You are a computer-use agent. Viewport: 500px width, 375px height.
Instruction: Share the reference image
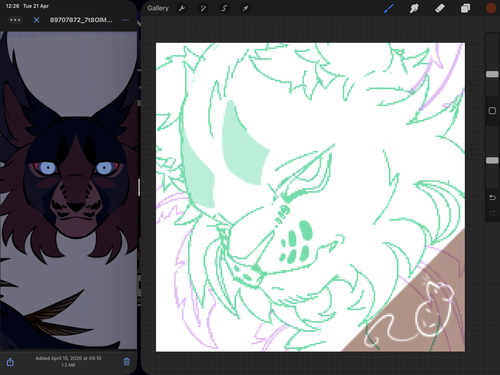[10, 362]
